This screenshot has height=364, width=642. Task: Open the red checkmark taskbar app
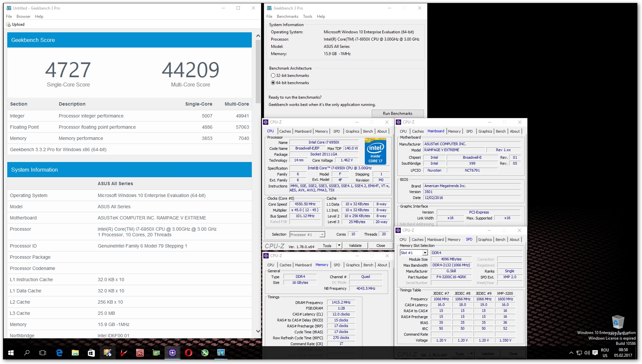pyautogui.click(x=124, y=353)
